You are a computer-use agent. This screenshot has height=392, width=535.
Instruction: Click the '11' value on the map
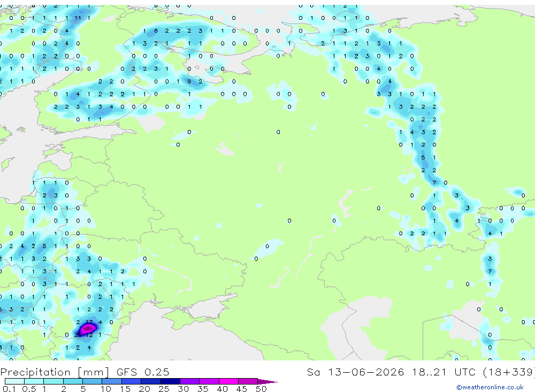coord(78,18)
